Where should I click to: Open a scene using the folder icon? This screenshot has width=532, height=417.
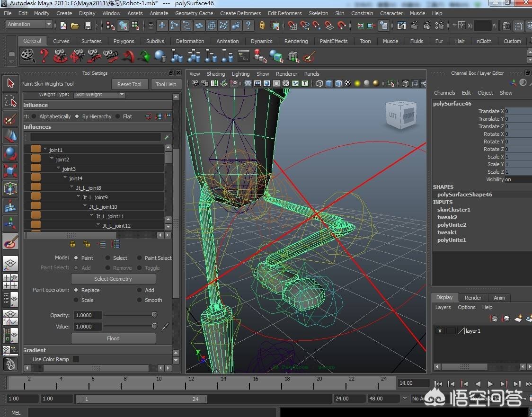point(75,26)
